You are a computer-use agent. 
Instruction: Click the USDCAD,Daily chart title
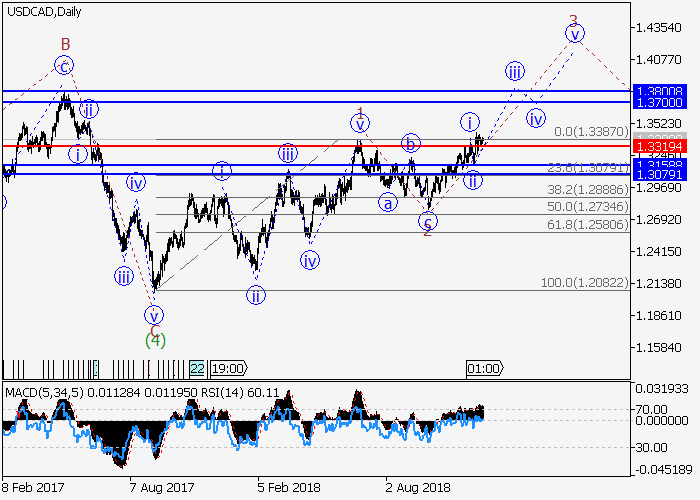tap(43, 11)
